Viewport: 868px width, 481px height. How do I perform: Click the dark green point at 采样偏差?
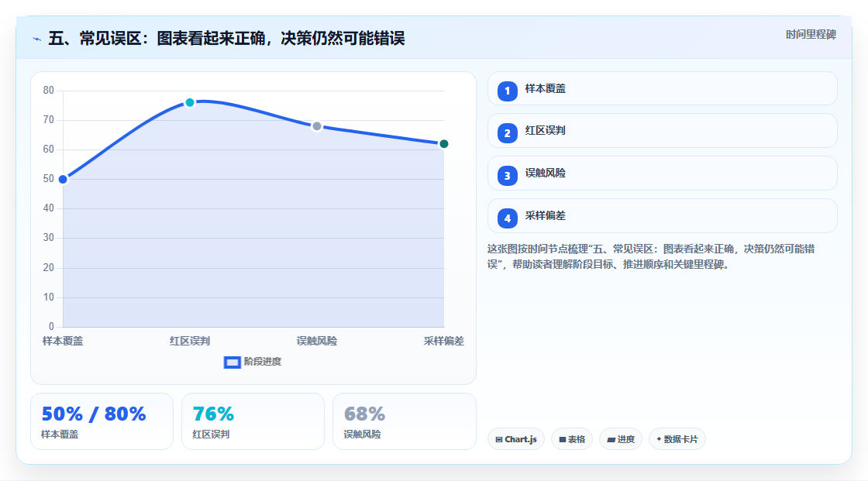[443, 144]
